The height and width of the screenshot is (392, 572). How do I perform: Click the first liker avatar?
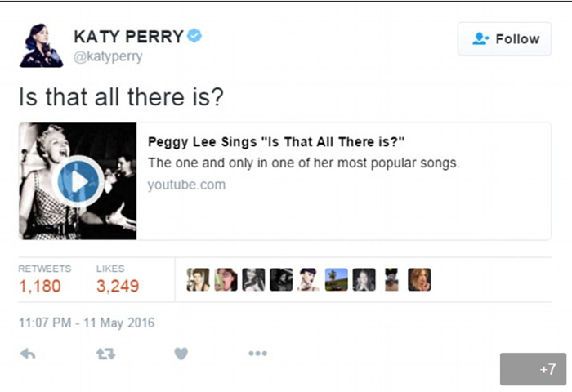point(198,280)
